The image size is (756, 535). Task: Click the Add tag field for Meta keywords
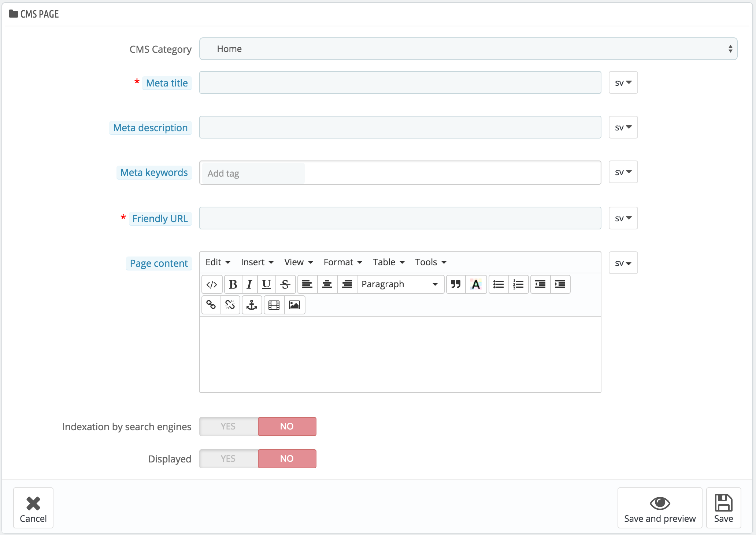pyautogui.click(x=253, y=173)
